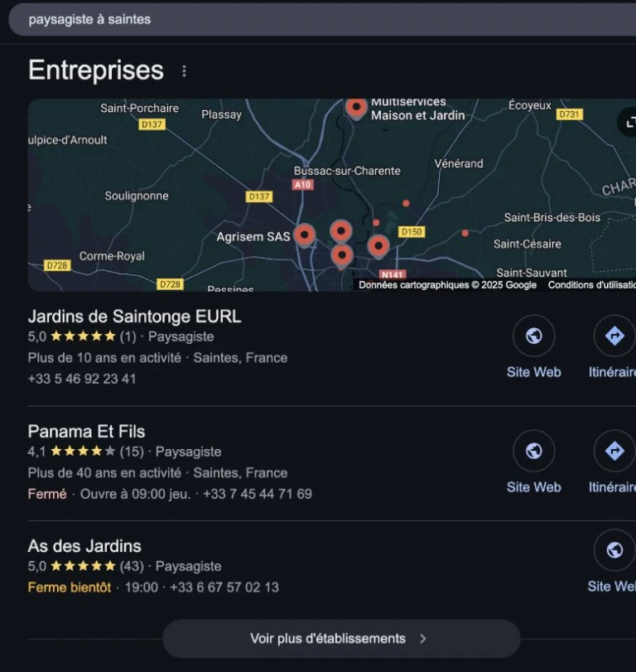Expand the map with the fullscreen icon
This screenshot has height=672, width=636.
click(x=629, y=123)
